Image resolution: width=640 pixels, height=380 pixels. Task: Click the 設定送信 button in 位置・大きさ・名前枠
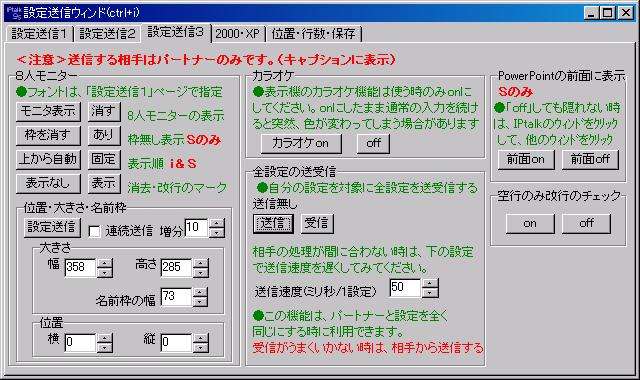[x=52, y=227]
